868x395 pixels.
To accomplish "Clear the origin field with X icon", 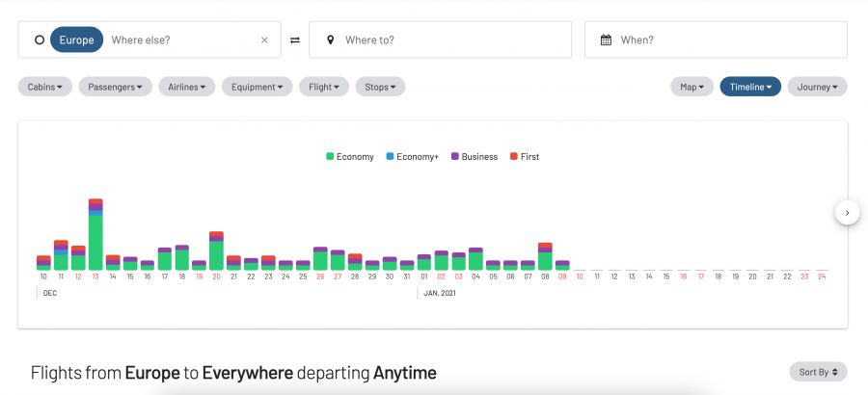I will pyautogui.click(x=264, y=40).
